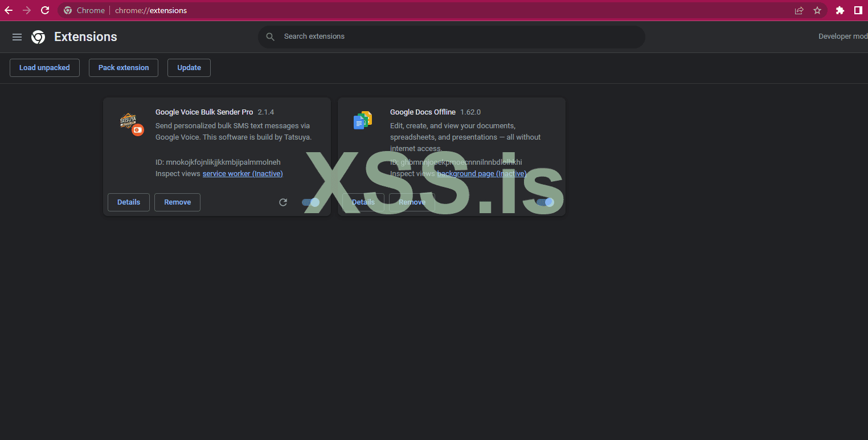This screenshot has height=440, width=868.
Task: Remove the Google Docs Offline extension
Action: coord(412,202)
